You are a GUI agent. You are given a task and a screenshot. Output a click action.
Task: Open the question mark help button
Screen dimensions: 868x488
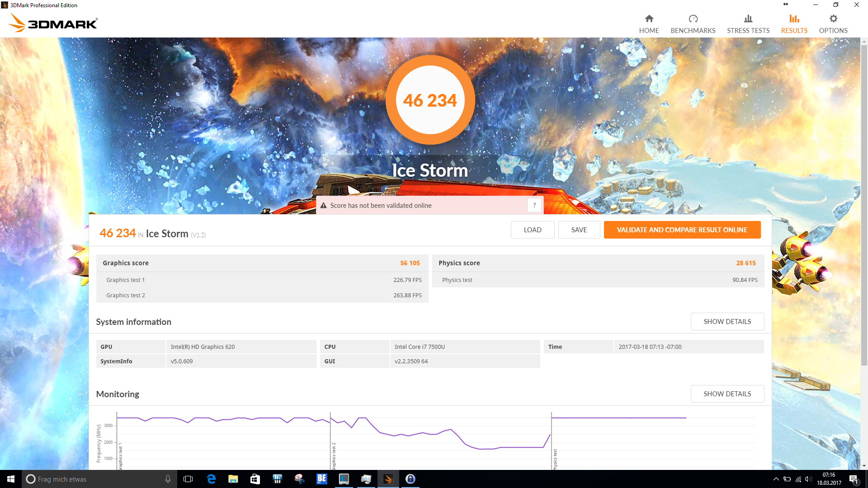pos(534,205)
